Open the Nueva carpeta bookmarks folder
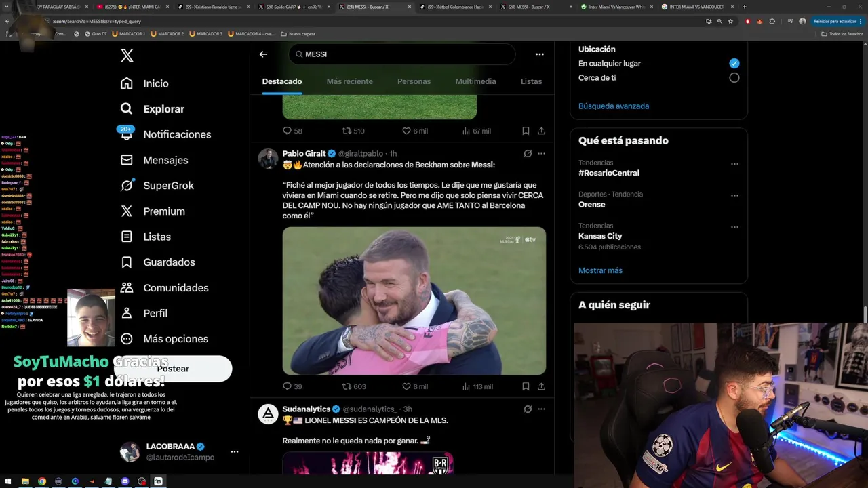 pos(298,33)
